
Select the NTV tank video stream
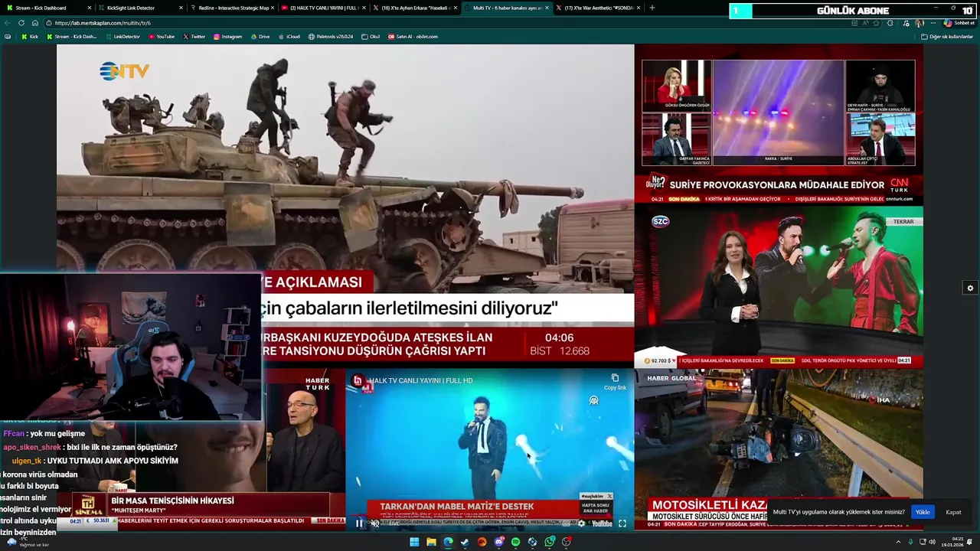pos(345,205)
